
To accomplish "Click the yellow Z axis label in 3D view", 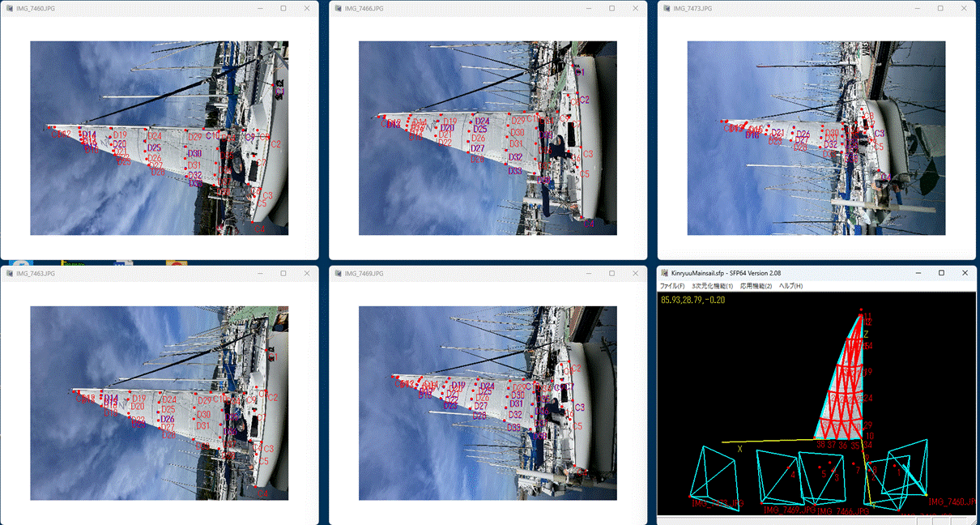I will point(866,334).
